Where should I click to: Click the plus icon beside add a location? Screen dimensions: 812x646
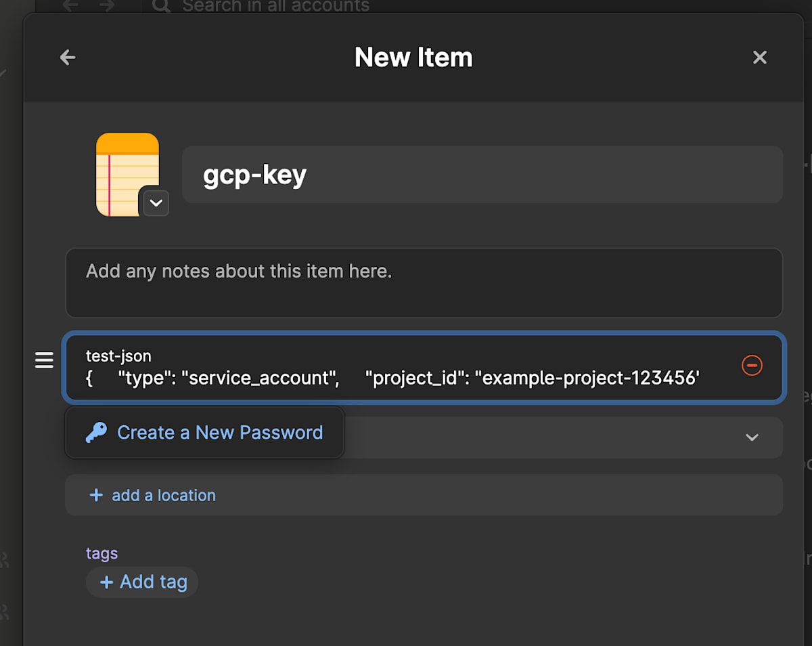click(x=96, y=495)
